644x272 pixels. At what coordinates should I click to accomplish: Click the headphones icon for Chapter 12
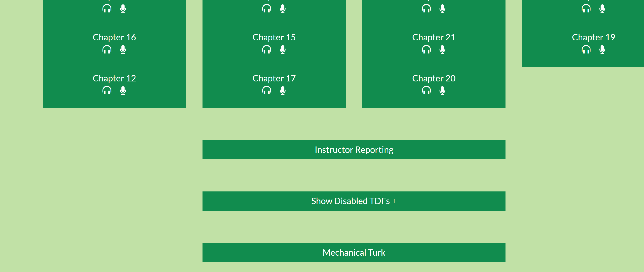click(x=107, y=90)
